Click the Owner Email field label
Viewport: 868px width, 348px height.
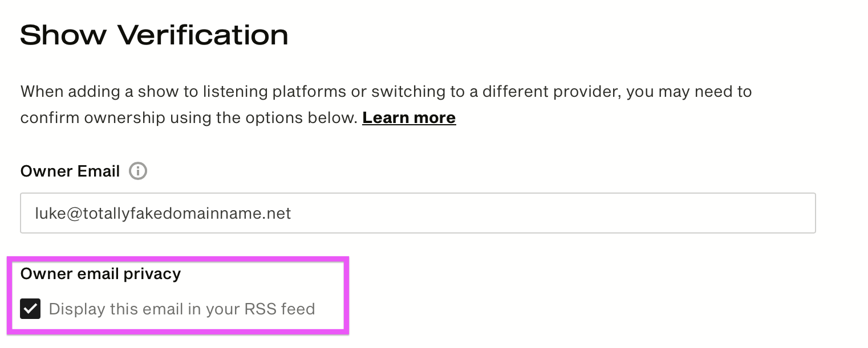(70, 171)
